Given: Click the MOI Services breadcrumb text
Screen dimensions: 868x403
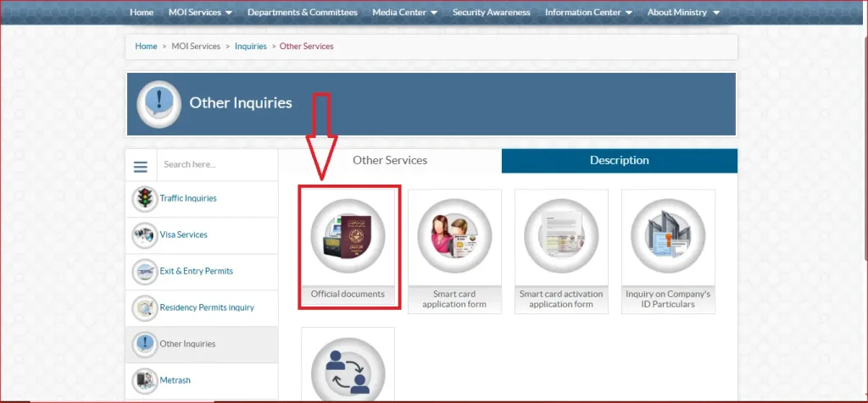Looking at the screenshot, I should pyautogui.click(x=196, y=47).
